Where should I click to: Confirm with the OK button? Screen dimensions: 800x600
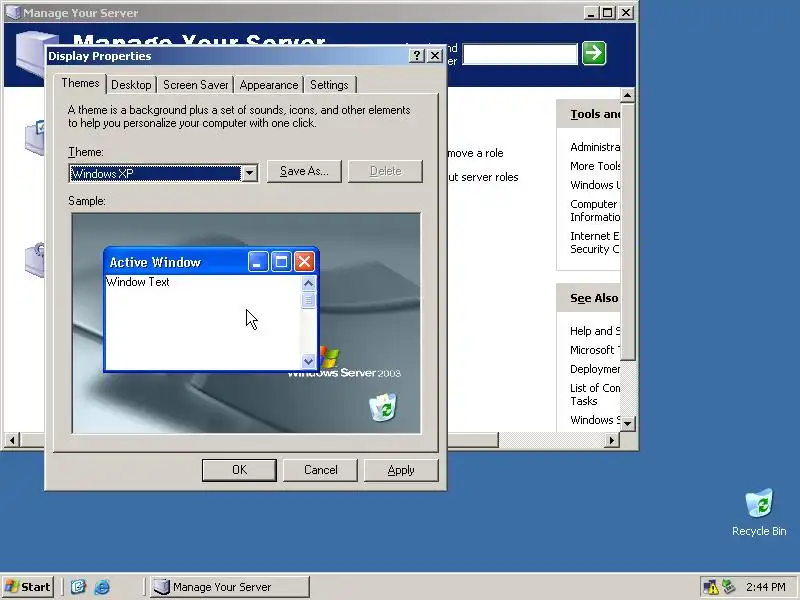click(239, 470)
